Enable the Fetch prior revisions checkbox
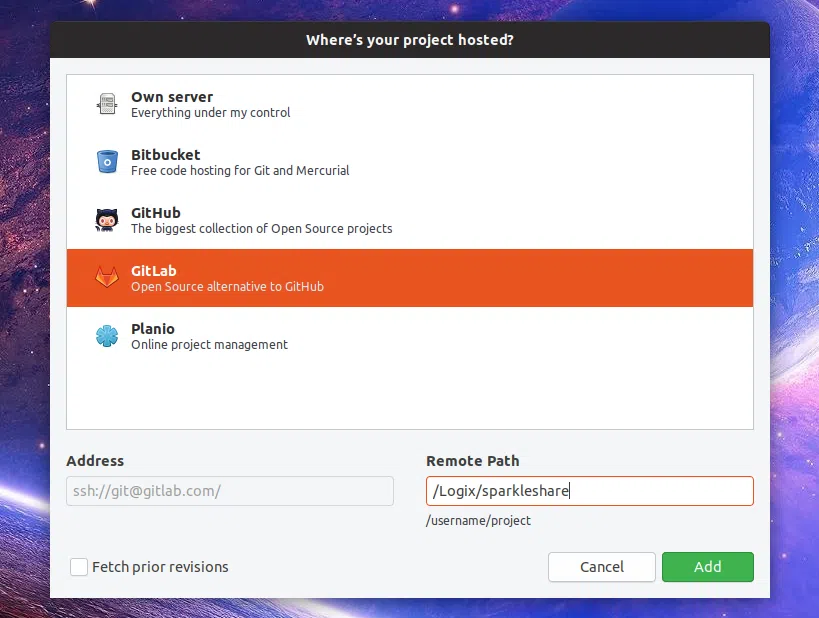The width and height of the screenshot is (819, 618). pyautogui.click(x=79, y=567)
